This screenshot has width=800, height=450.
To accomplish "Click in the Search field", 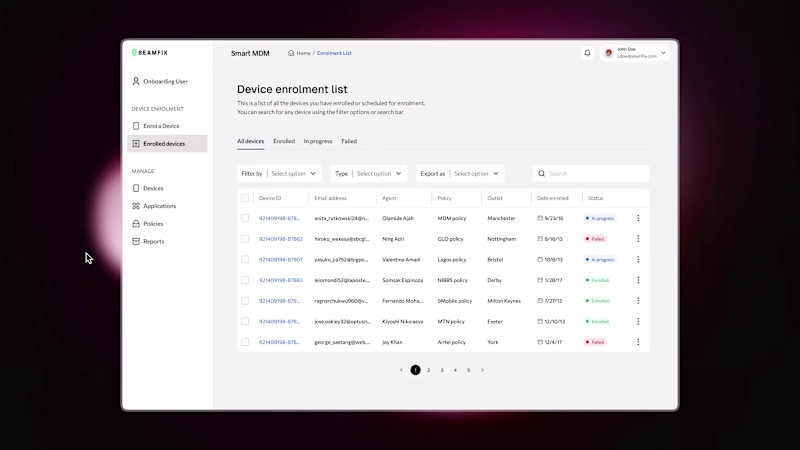I will click(x=591, y=173).
